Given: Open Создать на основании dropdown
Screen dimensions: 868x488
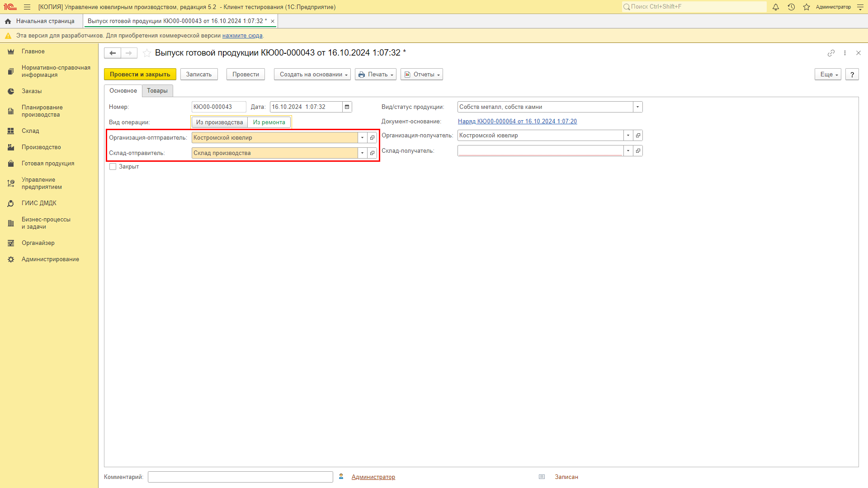Looking at the screenshot, I should tap(312, 75).
